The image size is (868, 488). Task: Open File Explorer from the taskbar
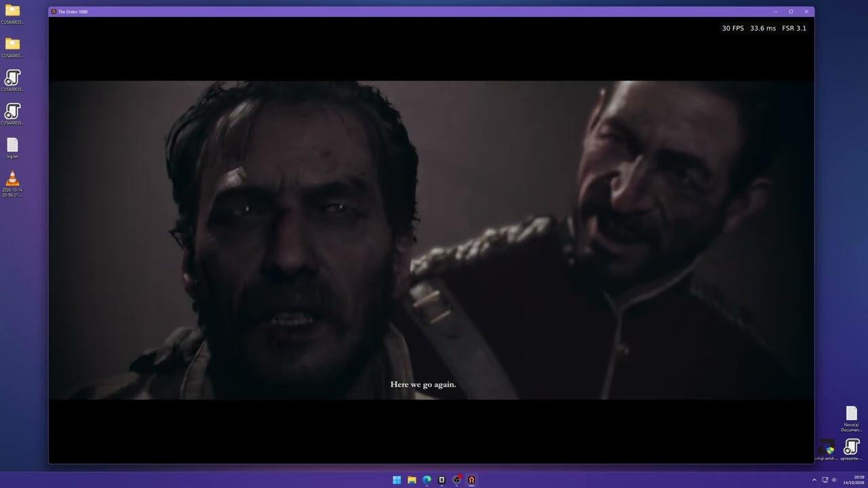pos(412,480)
